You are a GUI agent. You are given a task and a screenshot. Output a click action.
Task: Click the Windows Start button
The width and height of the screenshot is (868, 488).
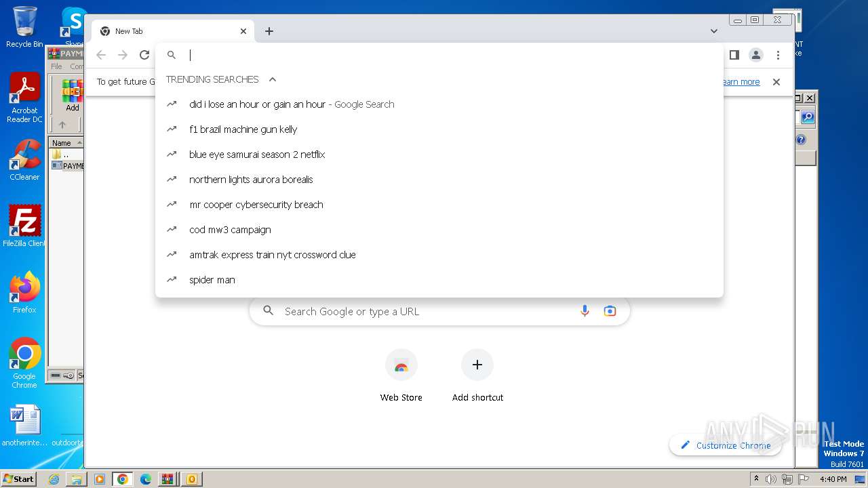click(x=19, y=479)
